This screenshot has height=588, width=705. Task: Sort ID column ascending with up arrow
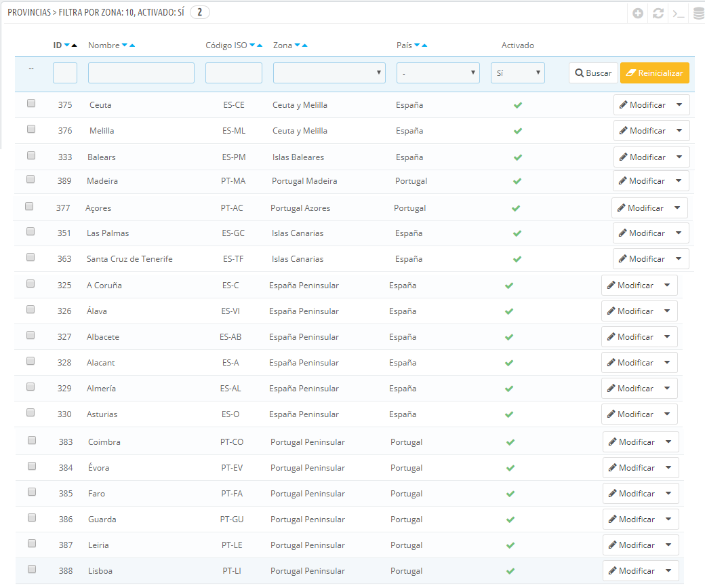pyautogui.click(x=75, y=45)
